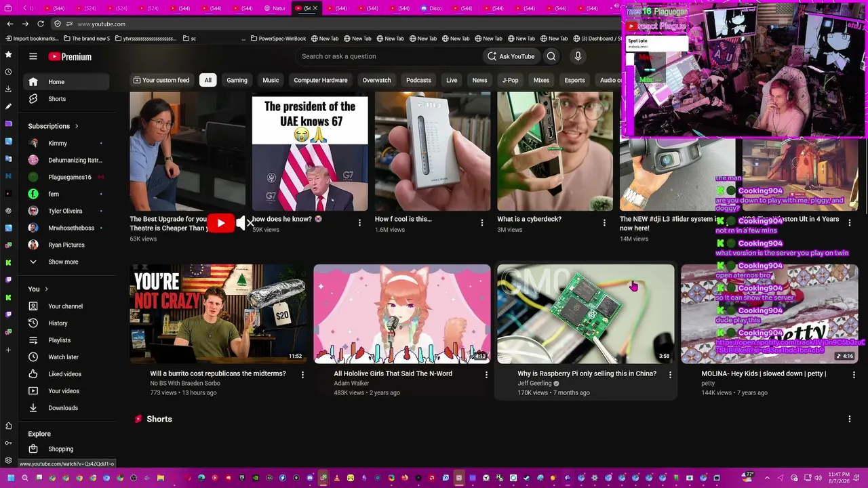Expand the Subscriptions section chevron
This screenshot has width=868, height=488.
point(77,126)
